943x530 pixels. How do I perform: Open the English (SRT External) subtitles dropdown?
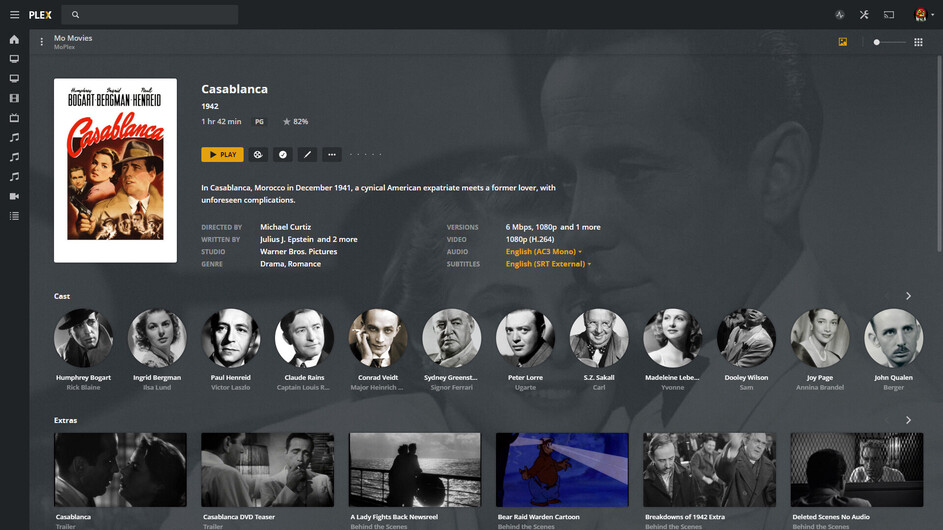[548, 264]
